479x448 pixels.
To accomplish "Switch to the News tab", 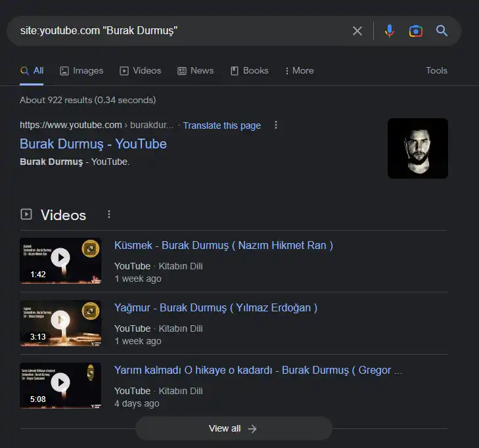I will coord(196,71).
